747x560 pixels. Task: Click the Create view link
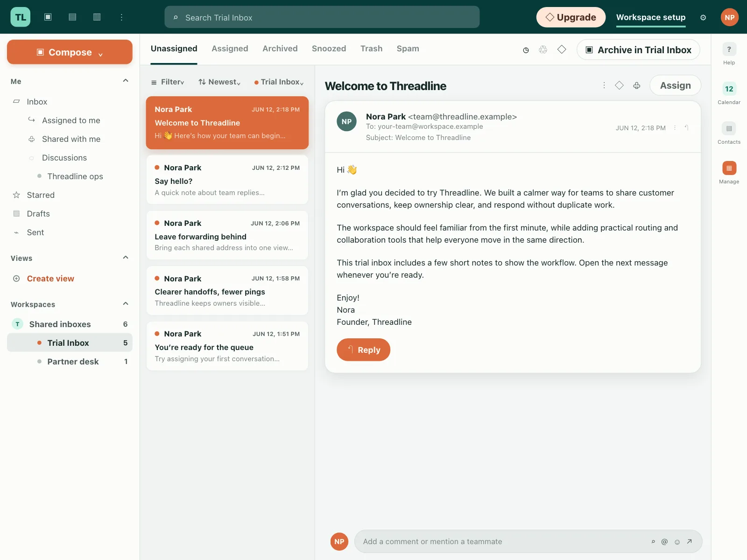(x=50, y=279)
